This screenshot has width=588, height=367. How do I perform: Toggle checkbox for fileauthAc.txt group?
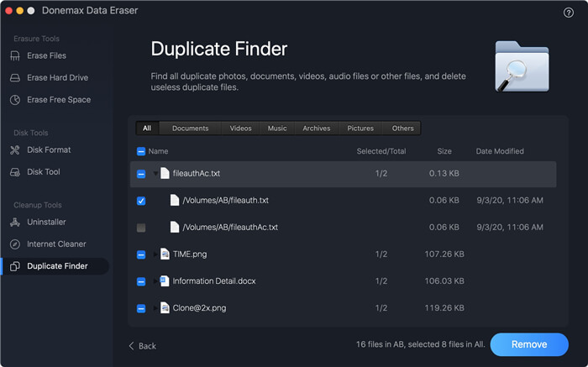(141, 174)
